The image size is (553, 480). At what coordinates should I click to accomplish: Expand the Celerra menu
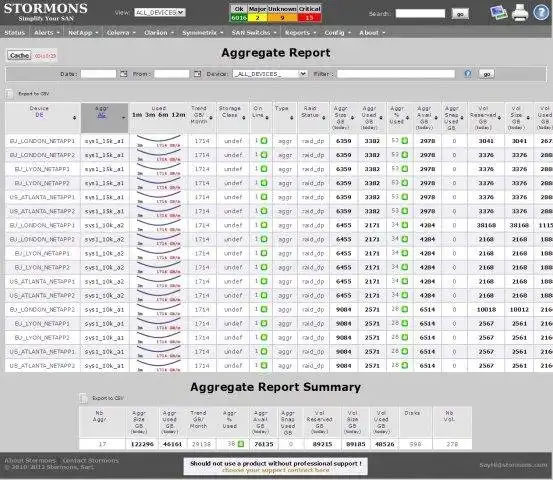point(121,33)
